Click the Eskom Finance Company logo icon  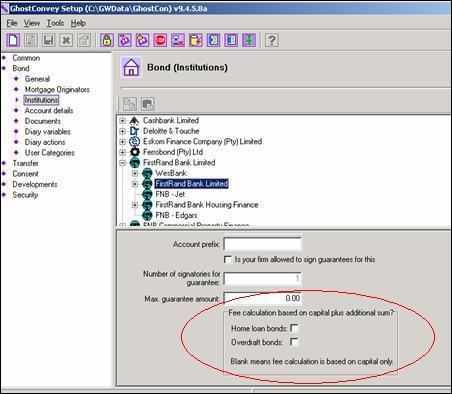[x=134, y=142]
